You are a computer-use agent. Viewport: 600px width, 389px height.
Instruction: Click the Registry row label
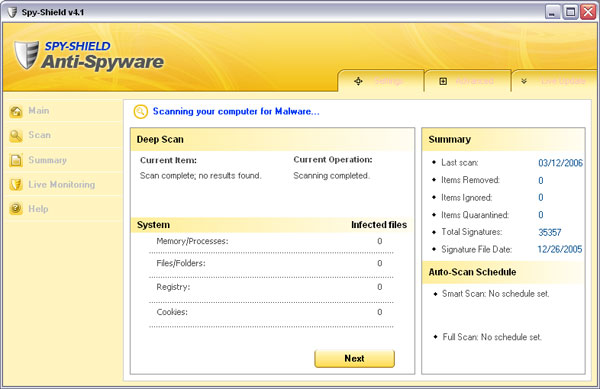click(x=173, y=287)
